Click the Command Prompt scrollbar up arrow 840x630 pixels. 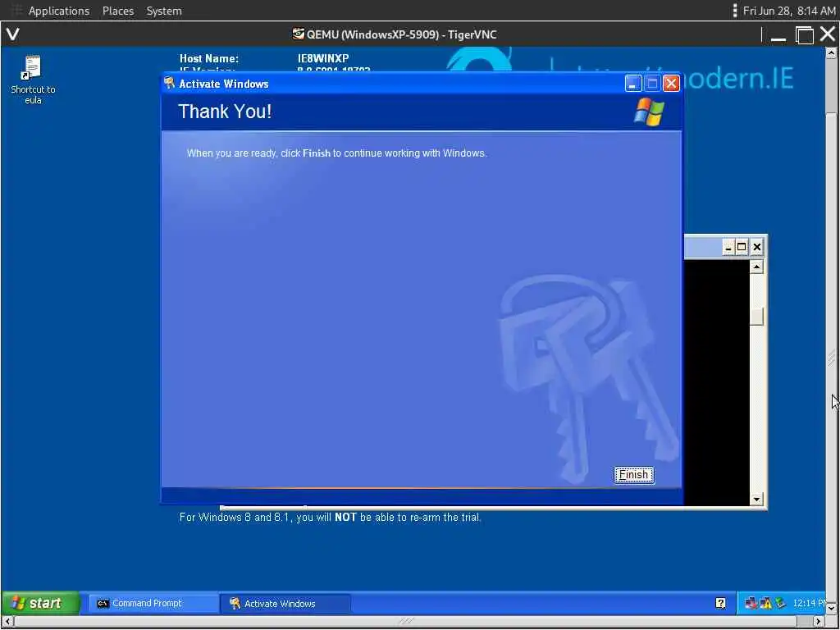click(756, 267)
